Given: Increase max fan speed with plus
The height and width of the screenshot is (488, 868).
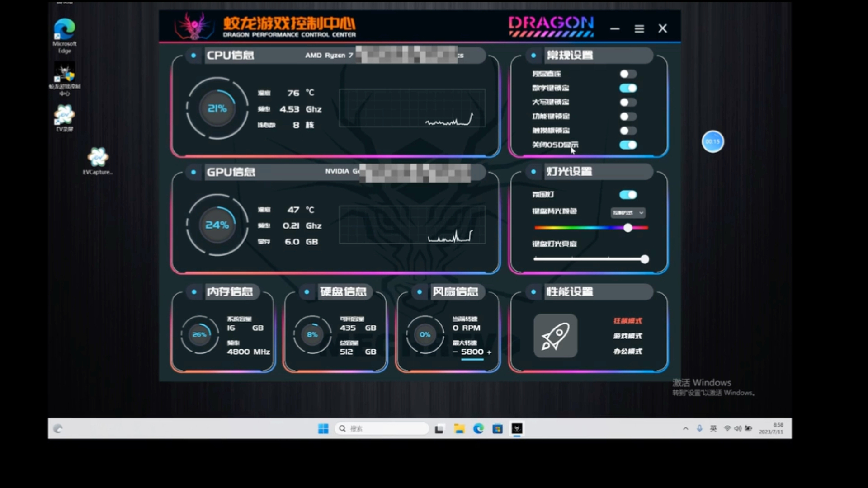Looking at the screenshot, I should tap(489, 352).
